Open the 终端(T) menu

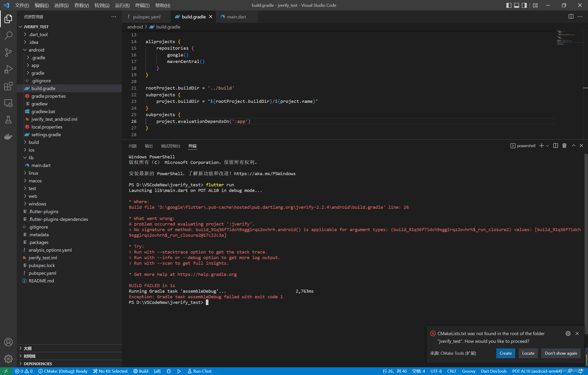(x=142, y=5)
